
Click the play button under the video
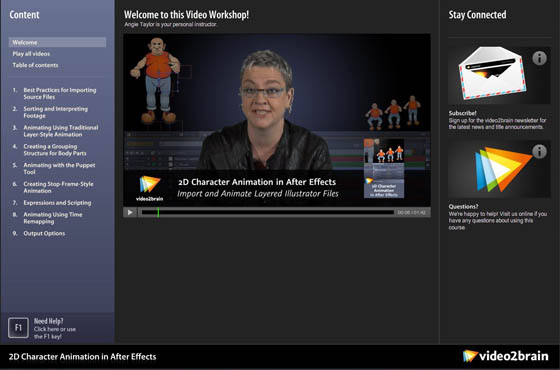(130, 212)
